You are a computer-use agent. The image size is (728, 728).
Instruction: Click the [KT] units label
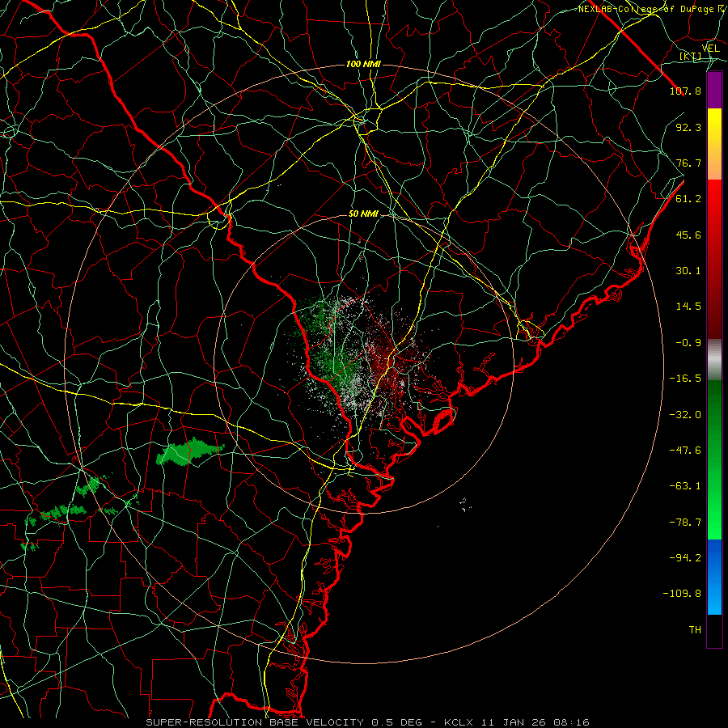tap(690, 57)
